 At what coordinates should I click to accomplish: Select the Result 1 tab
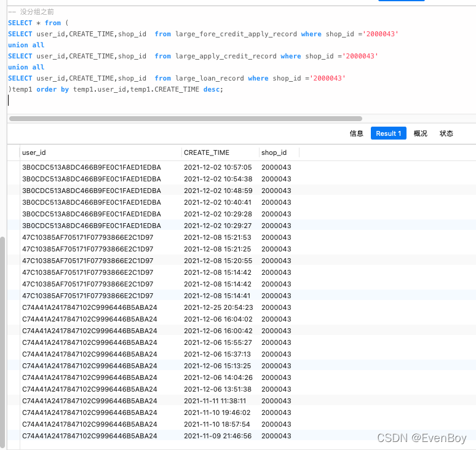(x=388, y=133)
